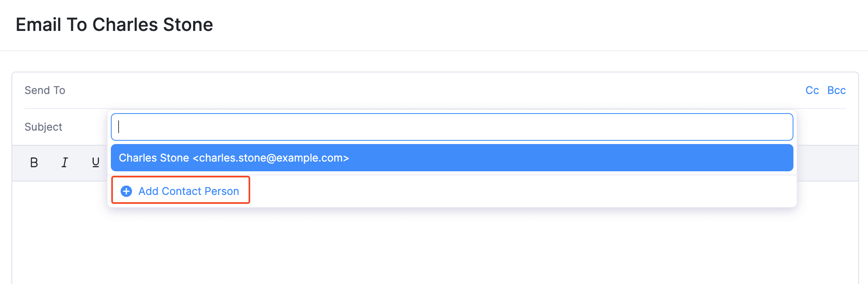
Task: Click the Subject field label
Action: (x=43, y=127)
